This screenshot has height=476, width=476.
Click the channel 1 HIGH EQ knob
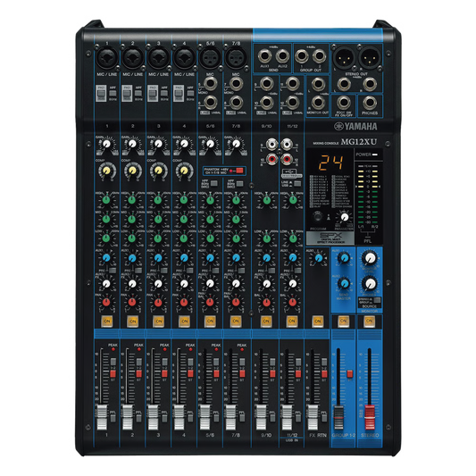click(106, 200)
